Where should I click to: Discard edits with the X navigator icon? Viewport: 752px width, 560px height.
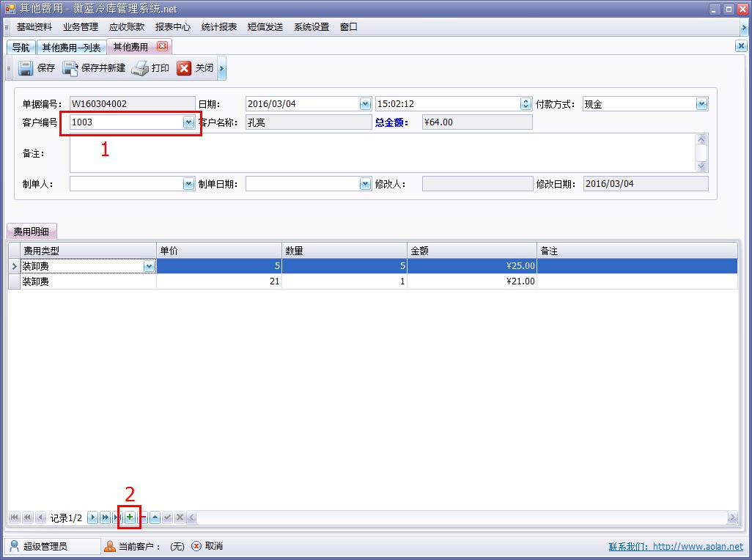click(x=179, y=517)
